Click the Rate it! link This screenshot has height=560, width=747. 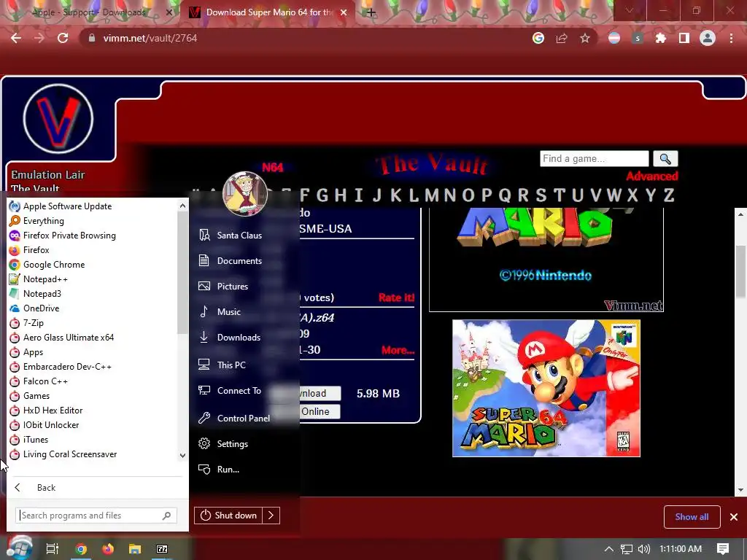(x=396, y=297)
